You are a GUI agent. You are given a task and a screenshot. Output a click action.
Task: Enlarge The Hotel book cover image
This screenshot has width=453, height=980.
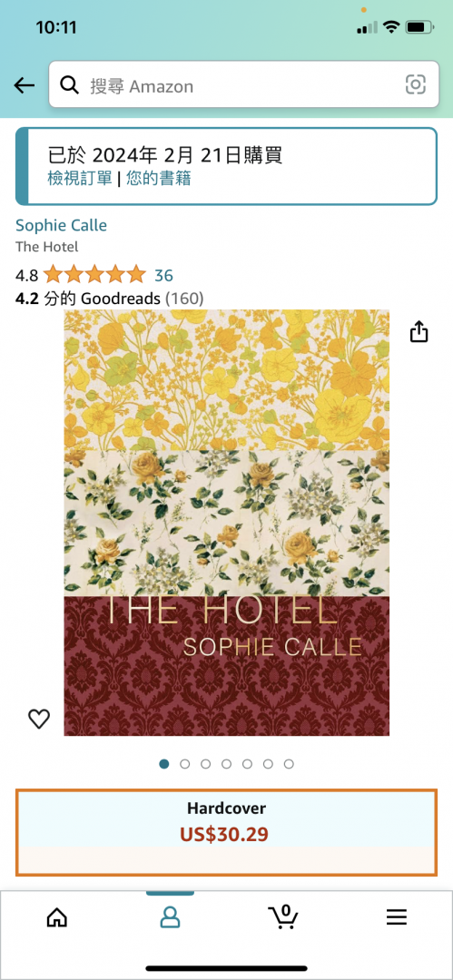(227, 523)
